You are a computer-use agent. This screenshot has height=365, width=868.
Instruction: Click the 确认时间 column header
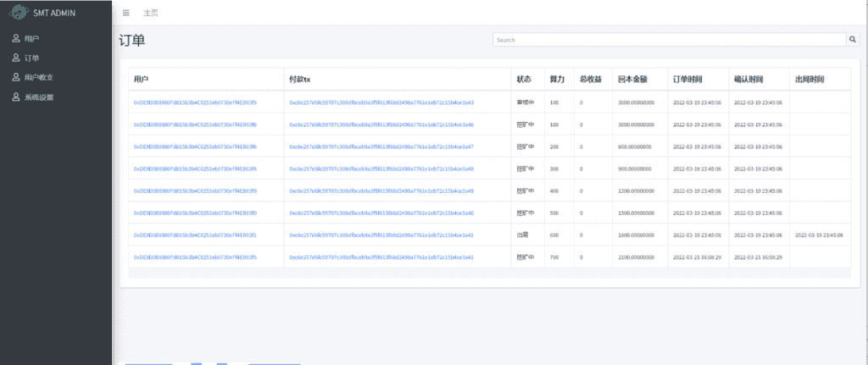tap(749, 79)
